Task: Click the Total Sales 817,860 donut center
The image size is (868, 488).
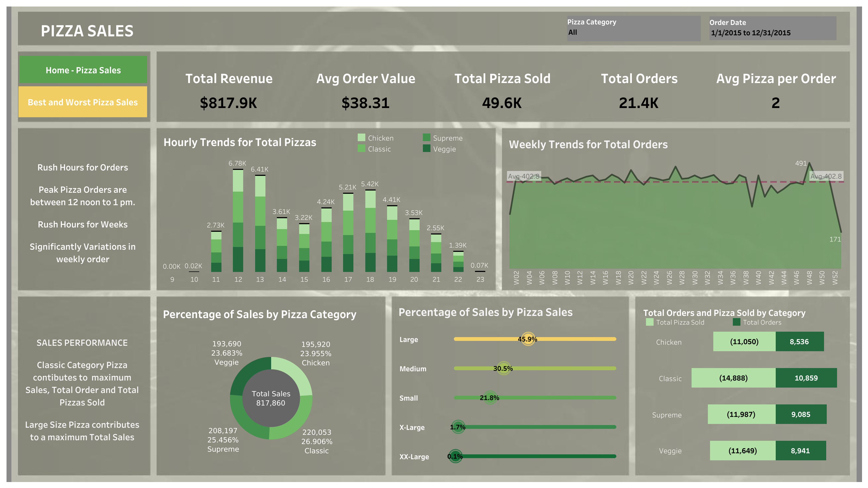Action: (x=271, y=398)
